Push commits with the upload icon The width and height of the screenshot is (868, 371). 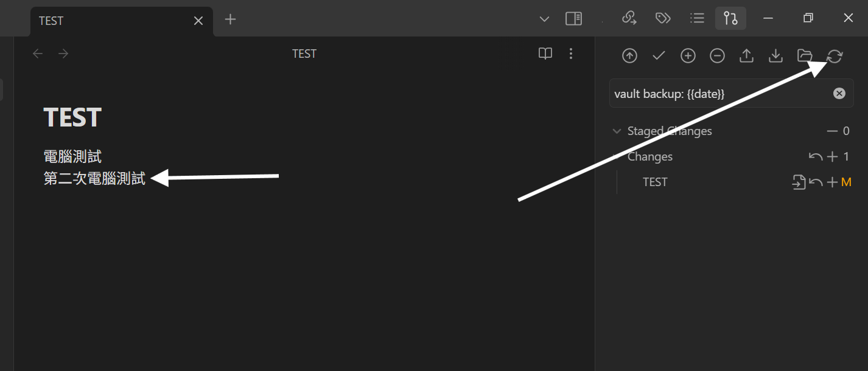(x=746, y=56)
